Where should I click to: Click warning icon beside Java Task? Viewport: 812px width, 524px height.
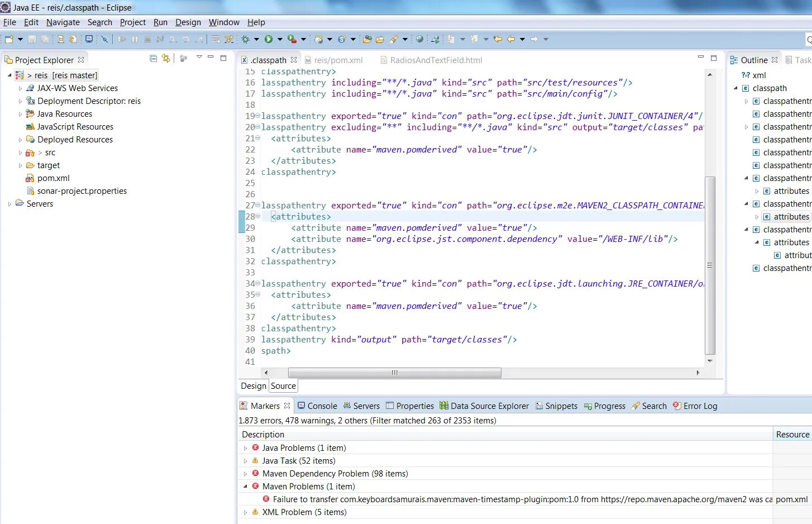tap(255, 460)
